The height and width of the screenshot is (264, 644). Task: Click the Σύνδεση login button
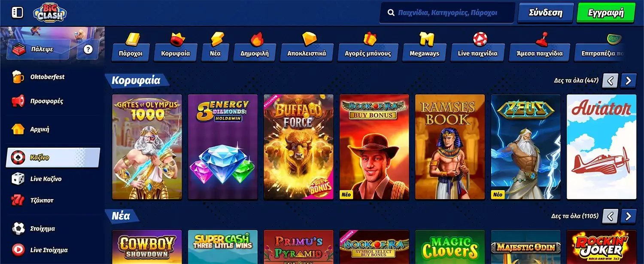coord(546,12)
